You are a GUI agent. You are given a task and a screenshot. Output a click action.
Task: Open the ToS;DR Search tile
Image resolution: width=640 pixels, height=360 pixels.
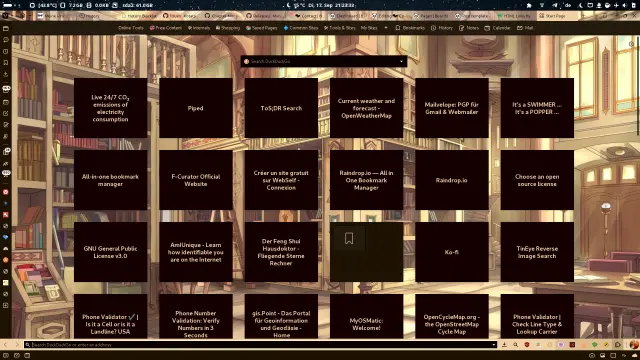[x=281, y=108]
